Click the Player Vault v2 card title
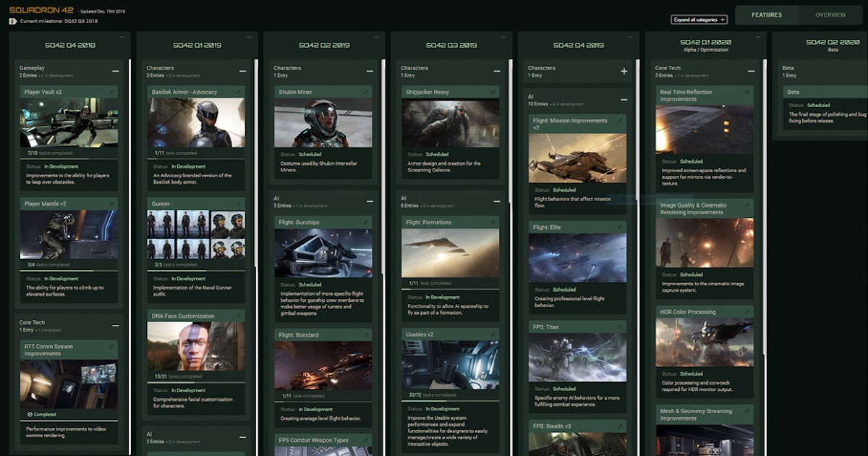This screenshot has width=868, height=456. [43, 92]
